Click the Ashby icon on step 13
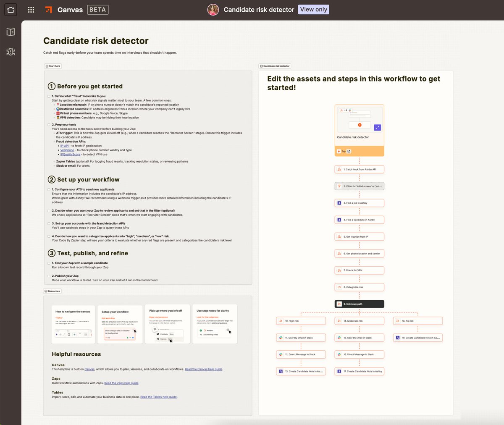Viewport: 504px width, 425px height. click(281, 371)
